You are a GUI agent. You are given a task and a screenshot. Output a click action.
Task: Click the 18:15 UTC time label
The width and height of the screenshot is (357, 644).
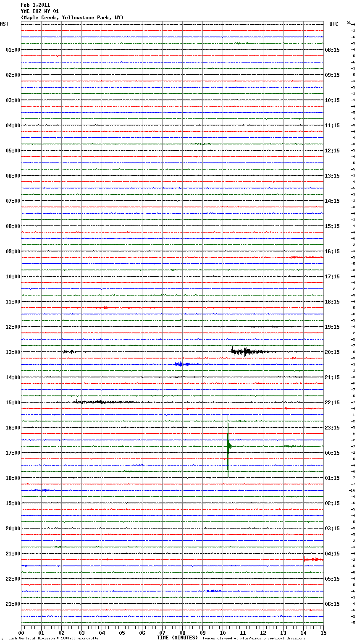pyautogui.click(x=332, y=302)
